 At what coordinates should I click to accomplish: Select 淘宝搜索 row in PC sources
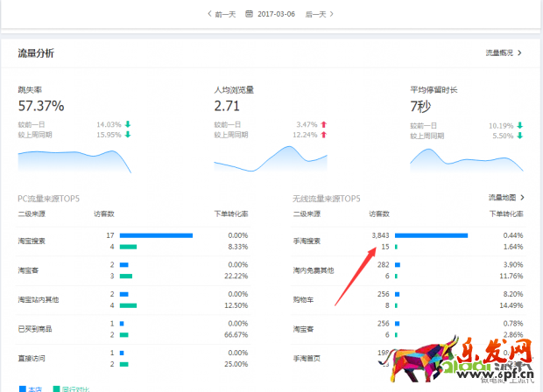133,241
